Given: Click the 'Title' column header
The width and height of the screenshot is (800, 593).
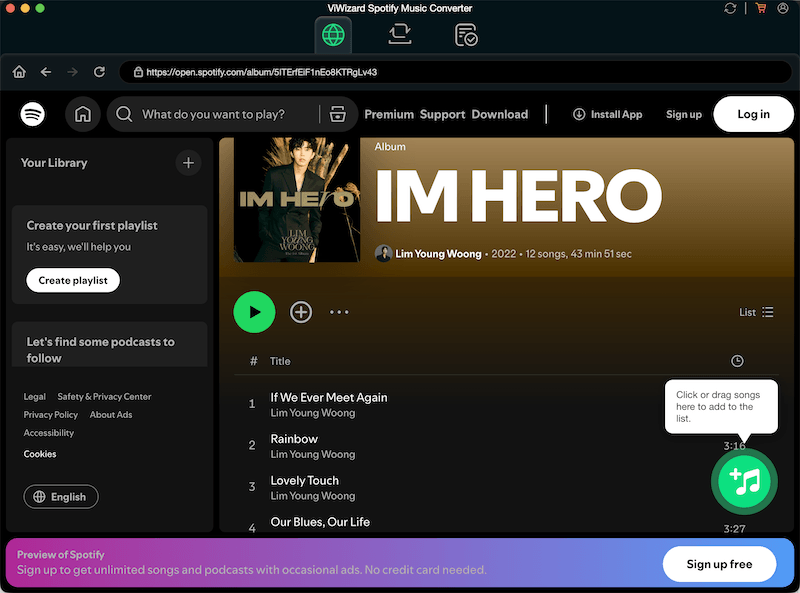Looking at the screenshot, I should 280,361.
